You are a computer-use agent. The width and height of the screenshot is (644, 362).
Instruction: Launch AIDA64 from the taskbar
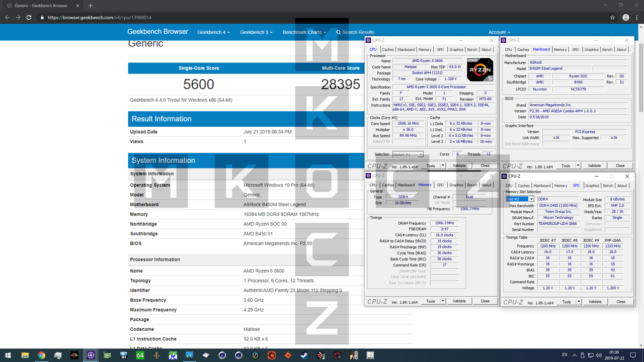coord(140,355)
